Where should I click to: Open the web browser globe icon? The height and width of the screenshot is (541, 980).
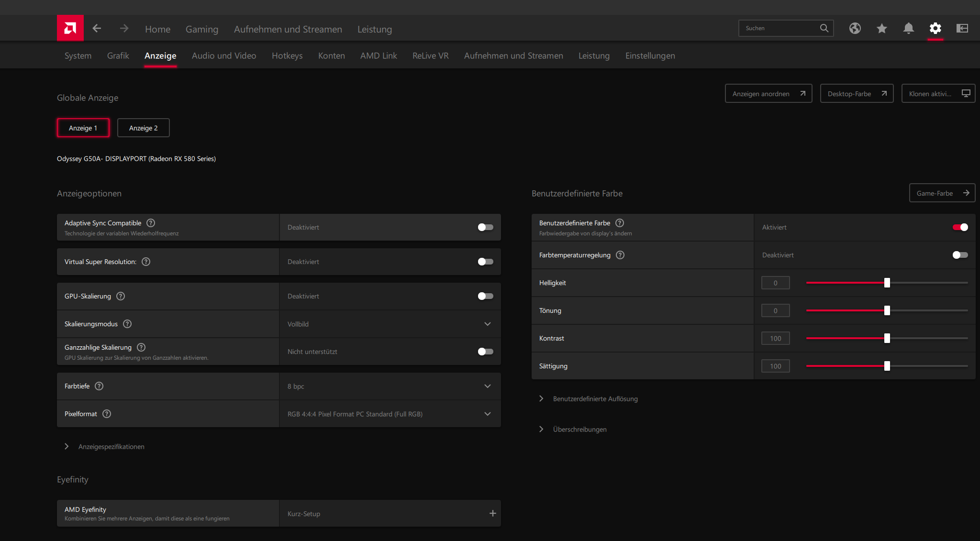[x=855, y=28]
